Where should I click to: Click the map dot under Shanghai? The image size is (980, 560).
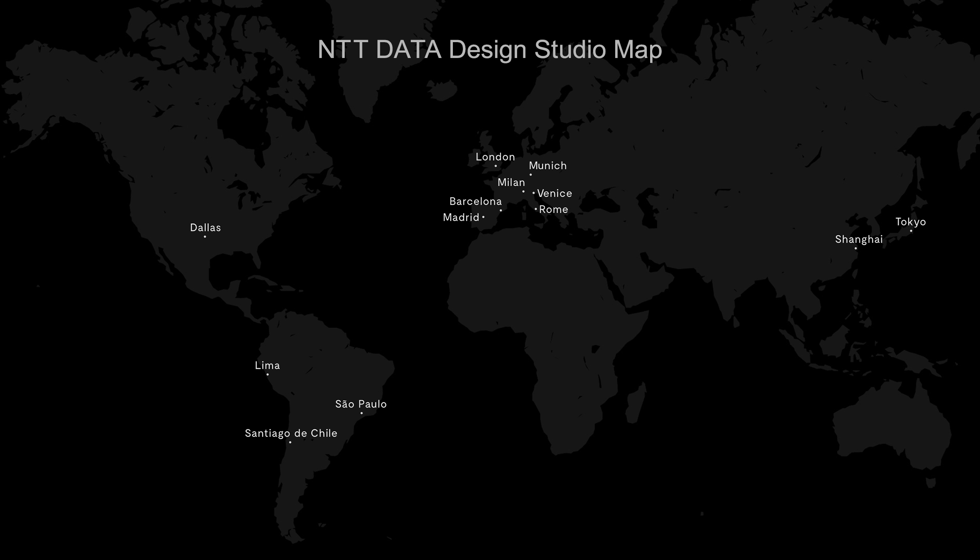tap(856, 248)
